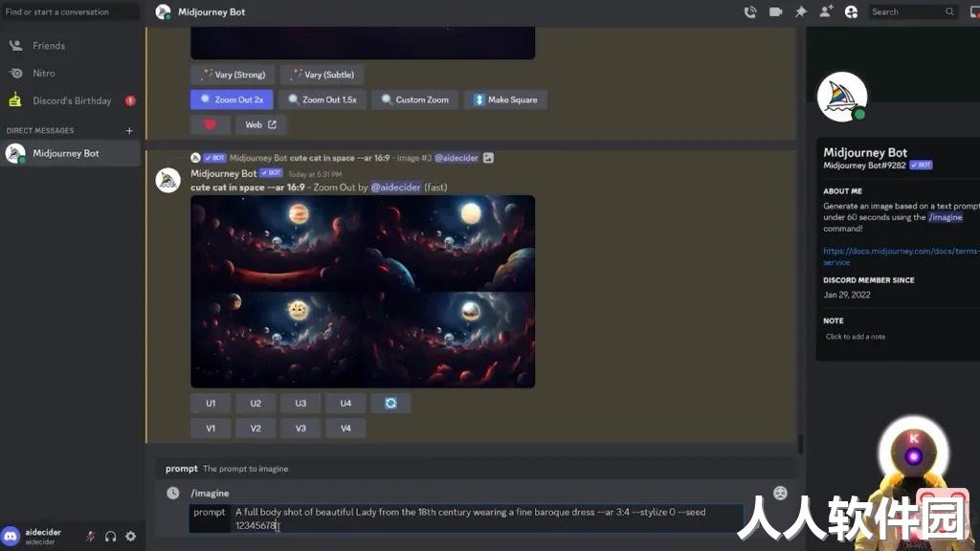Toggle microphone mute icon
Screen dimensions: 980x551
(91, 536)
